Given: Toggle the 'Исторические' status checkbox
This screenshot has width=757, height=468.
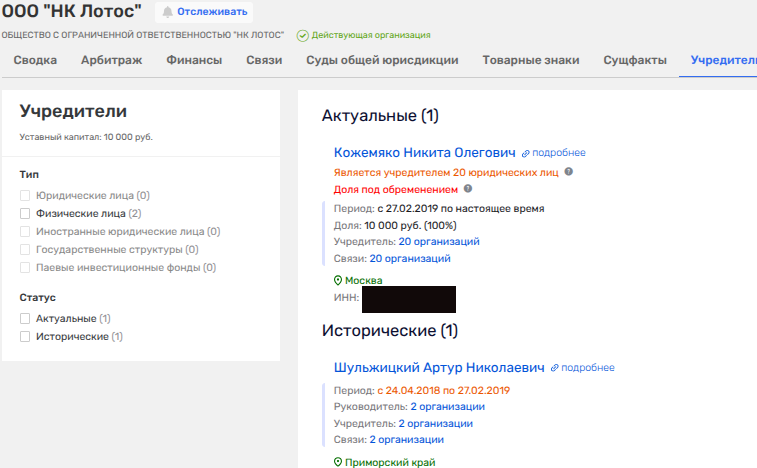Looking at the screenshot, I should click(26, 336).
